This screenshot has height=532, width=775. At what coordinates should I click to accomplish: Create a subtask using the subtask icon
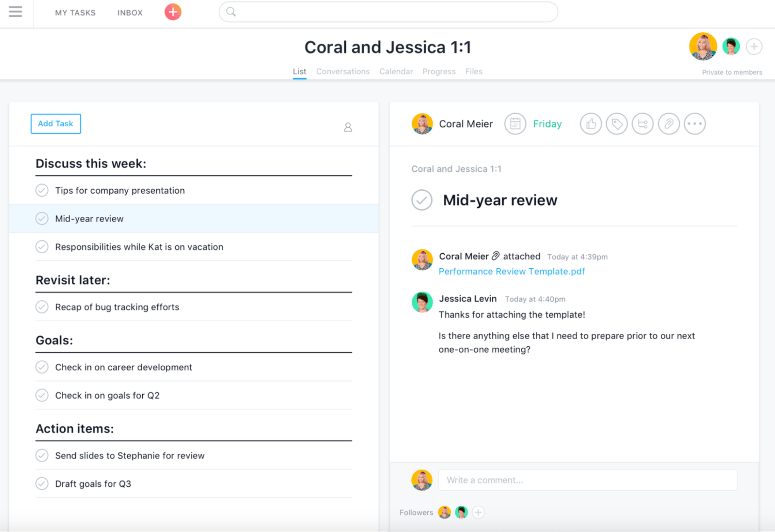click(642, 124)
